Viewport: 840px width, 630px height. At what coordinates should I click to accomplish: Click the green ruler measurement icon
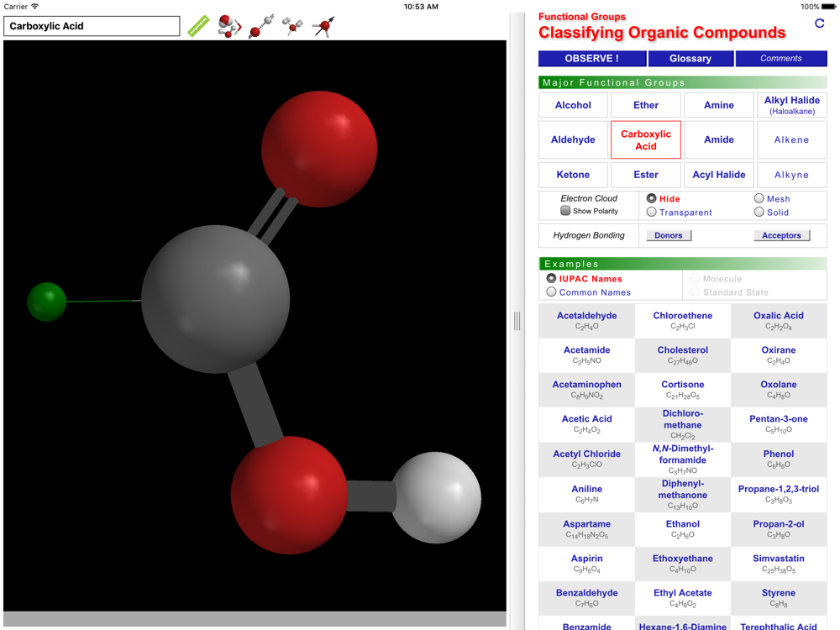tap(198, 26)
